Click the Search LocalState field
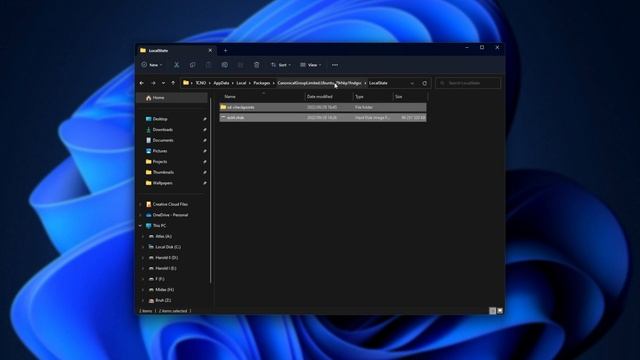The image size is (640, 360). (468, 83)
